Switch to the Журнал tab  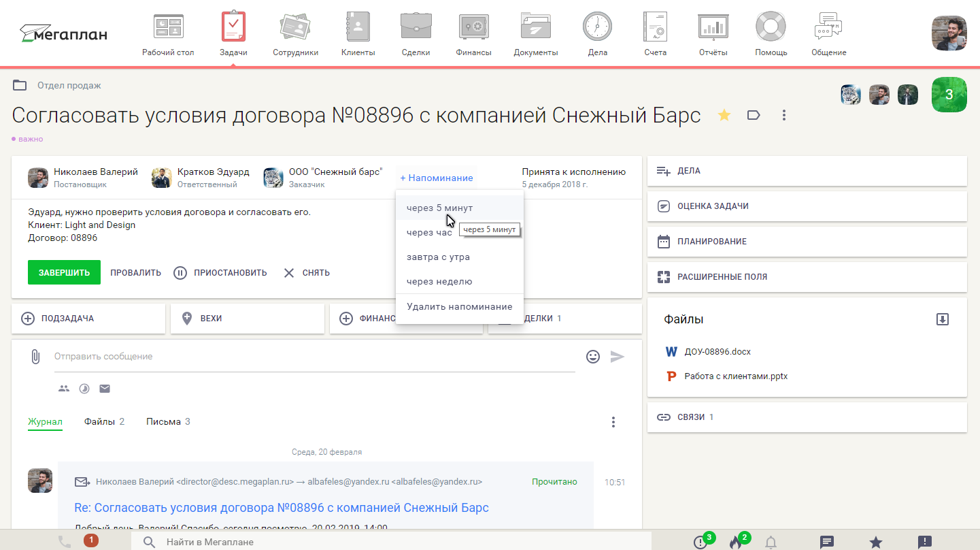(45, 422)
